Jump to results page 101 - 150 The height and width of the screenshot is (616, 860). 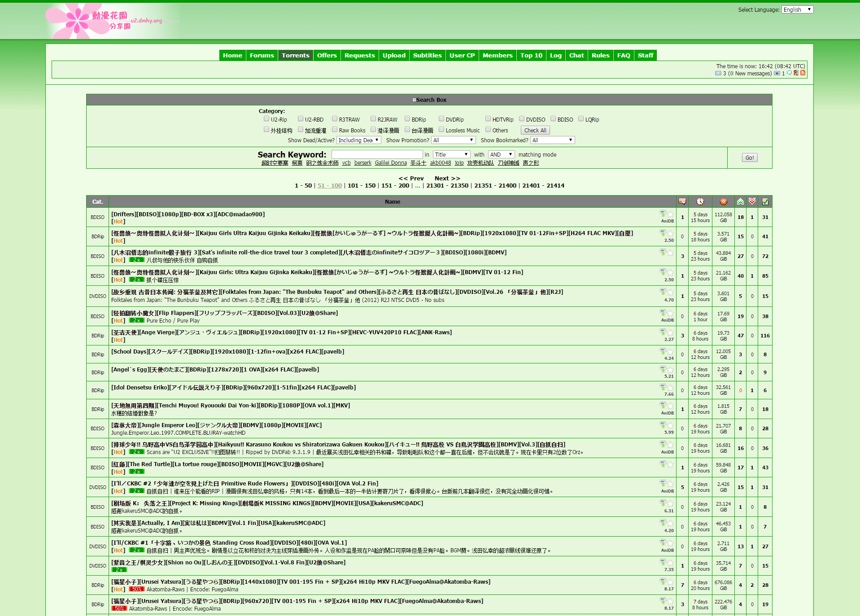click(362, 185)
